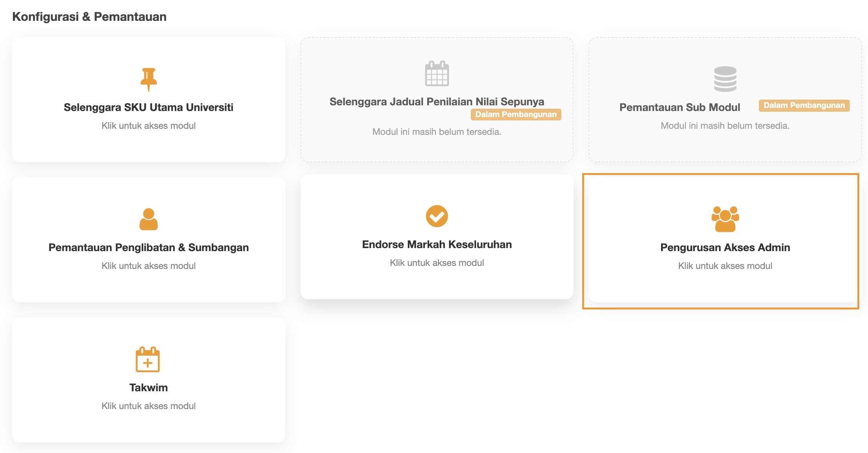Click the Konfigurasi & Pemantauan heading
The height and width of the screenshot is (453, 868).
coord(89,17)
